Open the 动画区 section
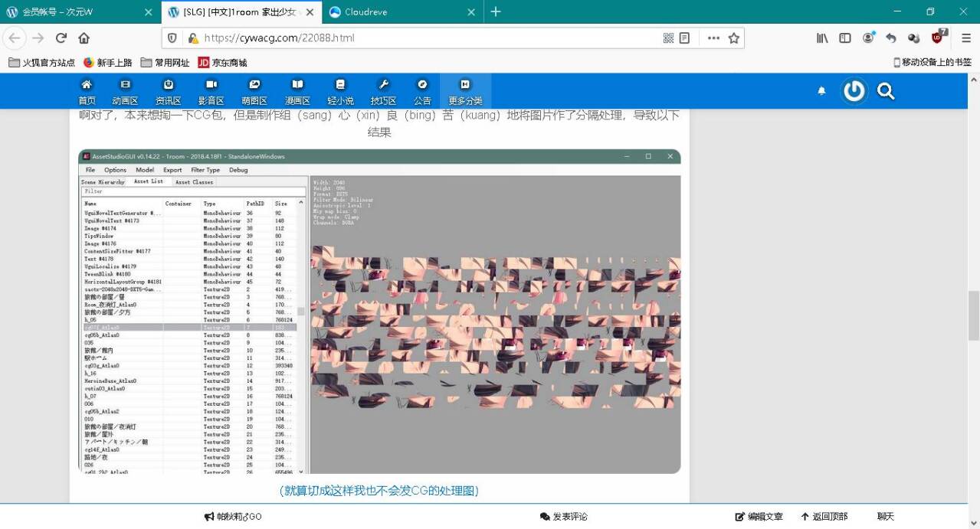The width and height of the screenshot is (980, 529). (125, 92)
